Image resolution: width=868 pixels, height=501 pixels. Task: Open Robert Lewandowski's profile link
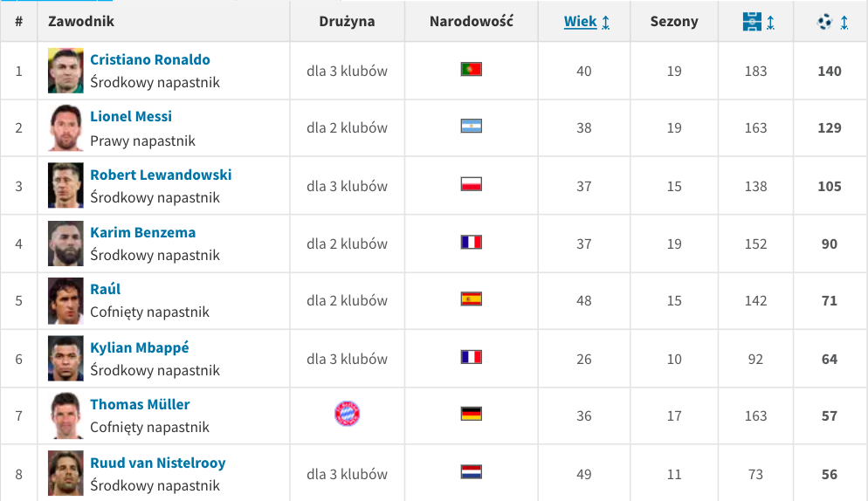[x=161, y=175]
